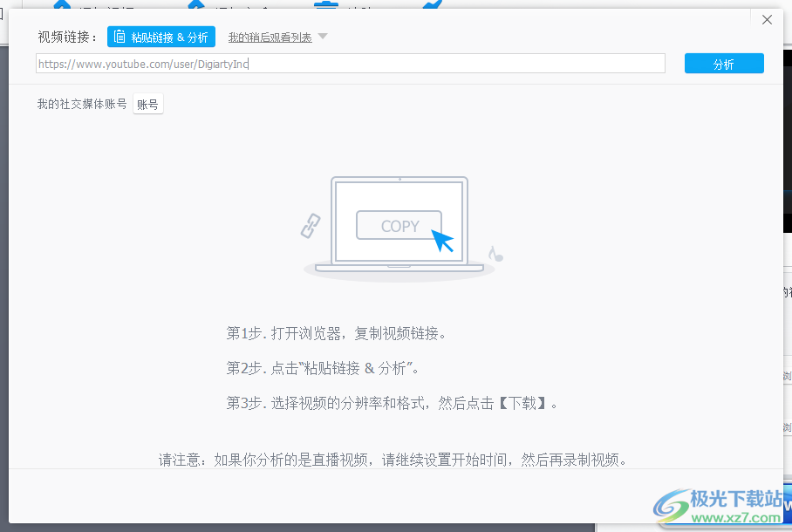The height and width of the screenshot is (532, 792).
Task: Open the 我的稍后观看列表 watch-later list
Action: tap(271, 37)
